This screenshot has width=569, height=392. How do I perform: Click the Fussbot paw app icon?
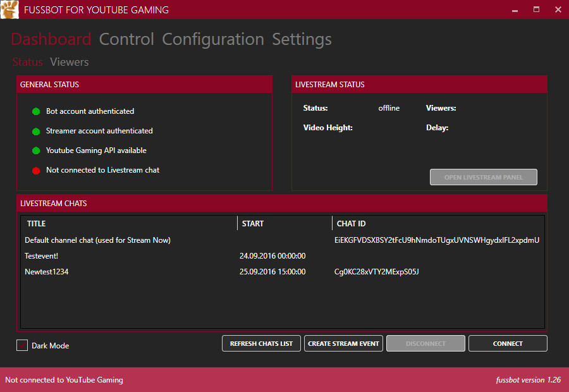[x=9, y=9]
